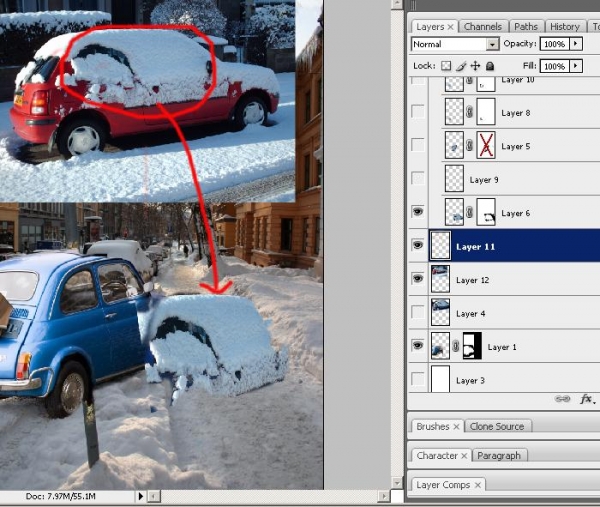Click the horizontal scrollbar left arrow
Image resolution: width=600 pixels, height=507 pixels.
pyautogui.click(x=153, y=497)
